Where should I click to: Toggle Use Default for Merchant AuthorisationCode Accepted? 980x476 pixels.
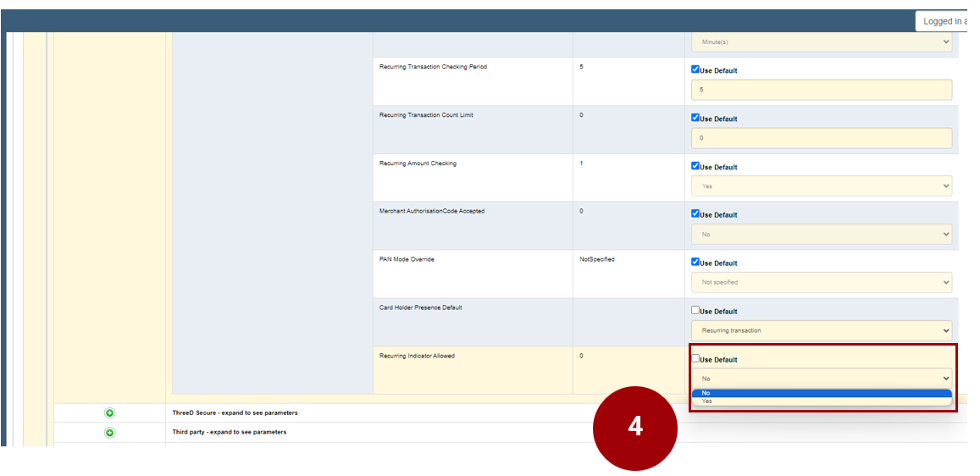tap(695, 213)
